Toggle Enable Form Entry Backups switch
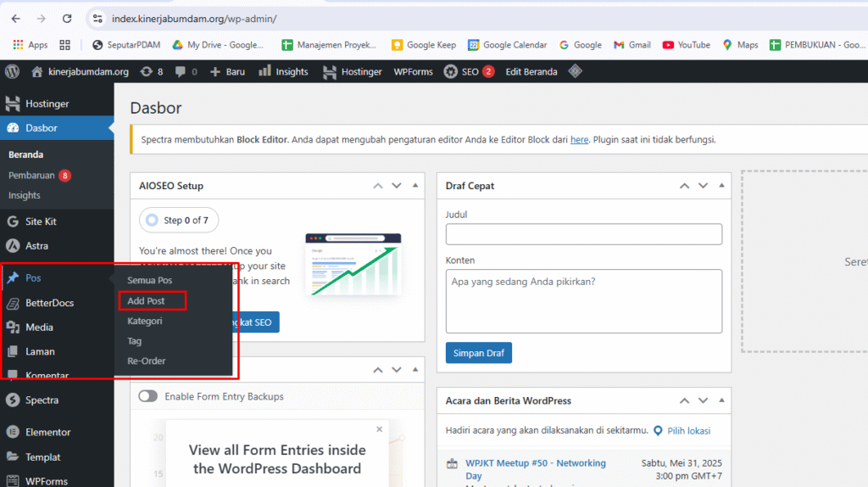Screen dimensions: 868x487 [148, 396]
